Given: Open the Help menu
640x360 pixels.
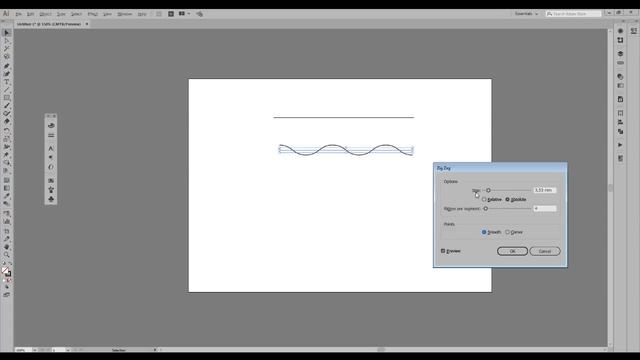Looking at the screenshot, I should 142,14.
